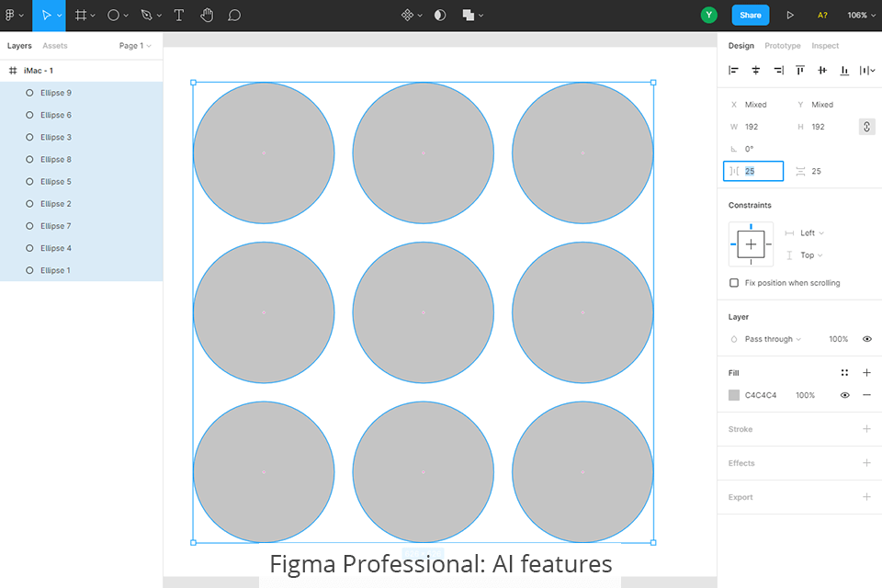Open the Page 1 dropdown
Image resolution: width=882 pixels, height=588 pixels.
point(135,46)
